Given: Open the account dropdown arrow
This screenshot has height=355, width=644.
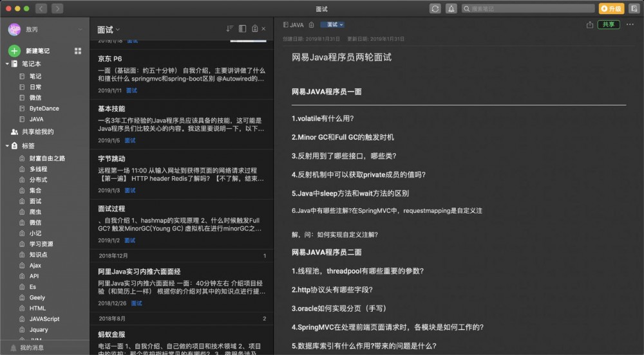Looking at the screenshot, I should [x=80, y=30].
